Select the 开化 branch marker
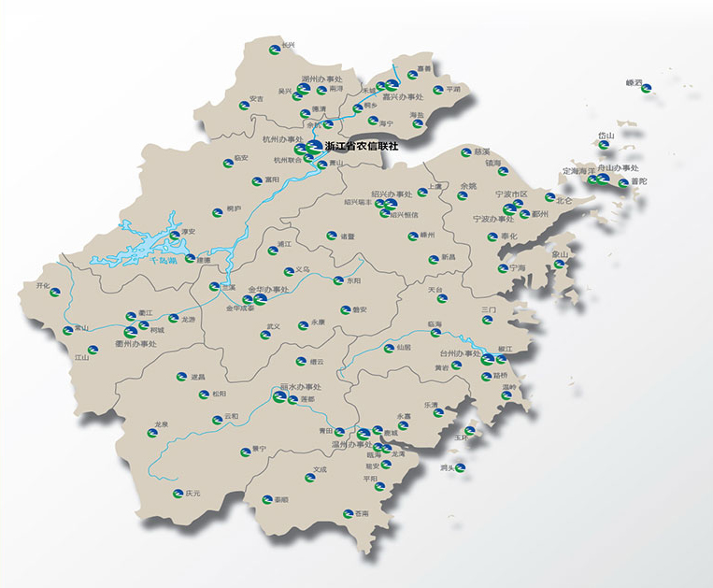The width and height of the screenshot is (713, 588). point(55,292)
